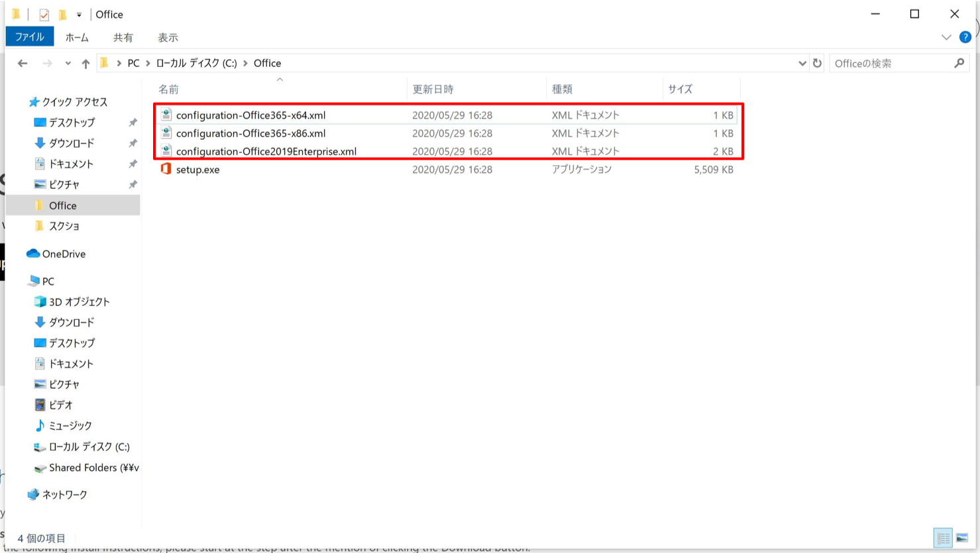Open the Quick Access Toolbar customize dropdown
The width and height of the screenshot is (980, 553).
coord(79,15)
